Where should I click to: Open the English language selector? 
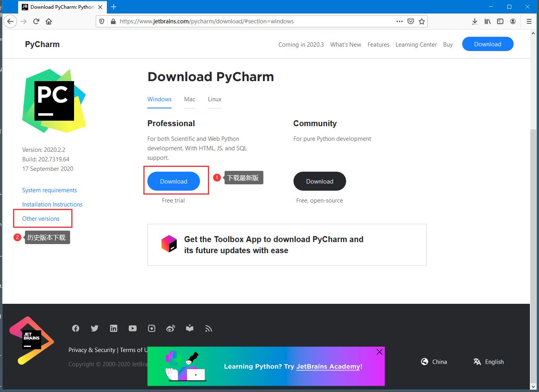[x=489, y=362]
